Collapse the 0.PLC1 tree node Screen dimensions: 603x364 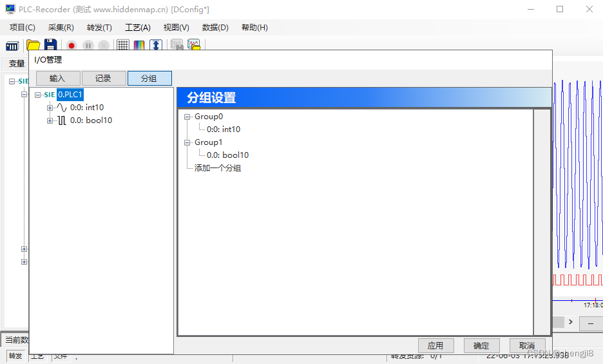click(37, 95)
